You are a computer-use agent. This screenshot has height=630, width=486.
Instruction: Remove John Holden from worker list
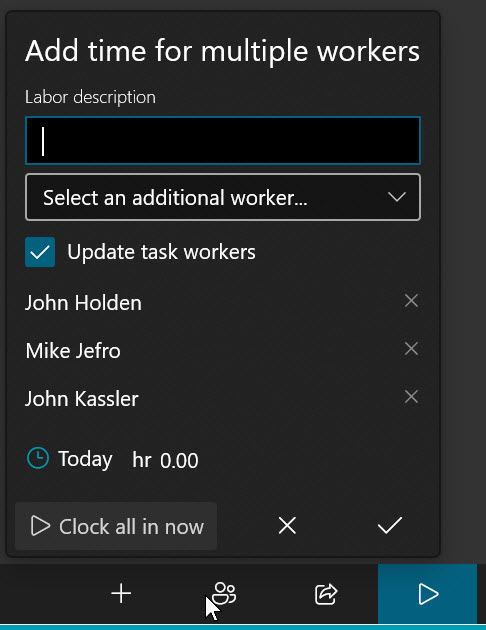click(411, 301)
